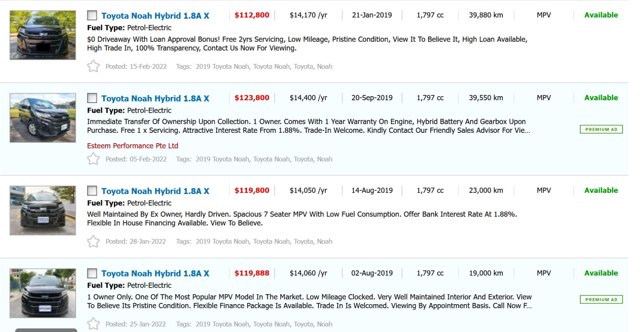Star the listing posted 15-Feb-2022
The height and width of the screenshot is (332, 644).
[93, 66]
